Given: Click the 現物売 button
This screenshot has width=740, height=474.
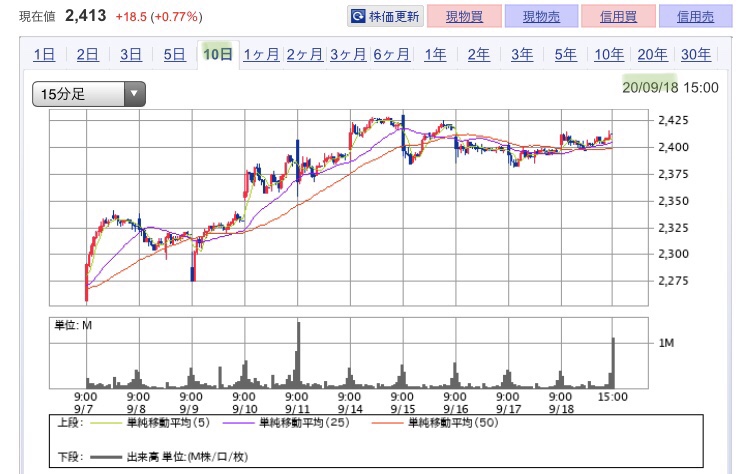Looking at the screenshot, I should [x=541, y=17].
